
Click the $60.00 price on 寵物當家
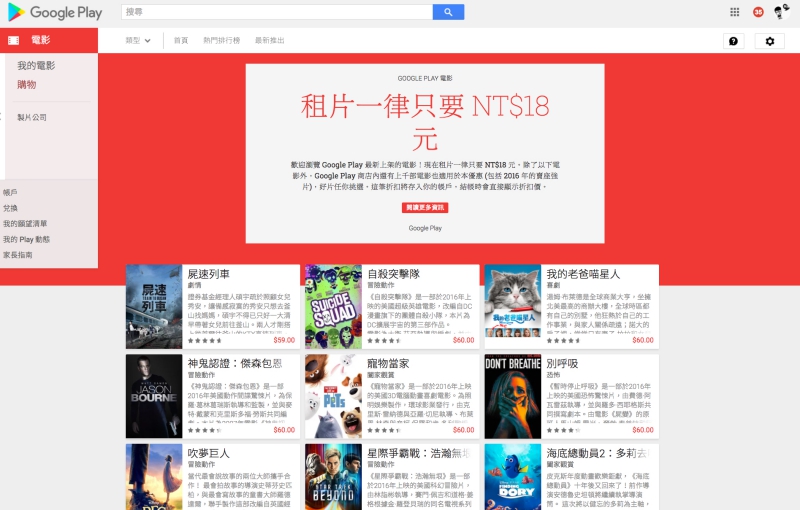463,429
